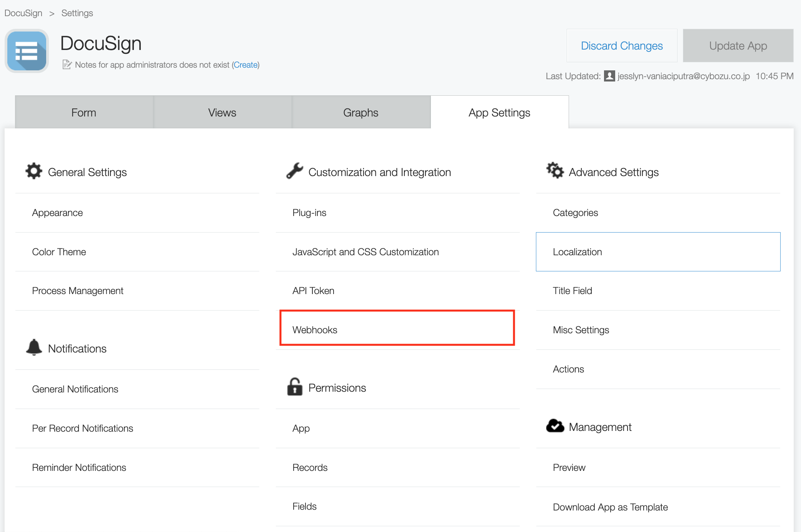Click the Permissions padlock icon
Image resolution: width=801 pixels, height=532 pixels.
point(295,387)
